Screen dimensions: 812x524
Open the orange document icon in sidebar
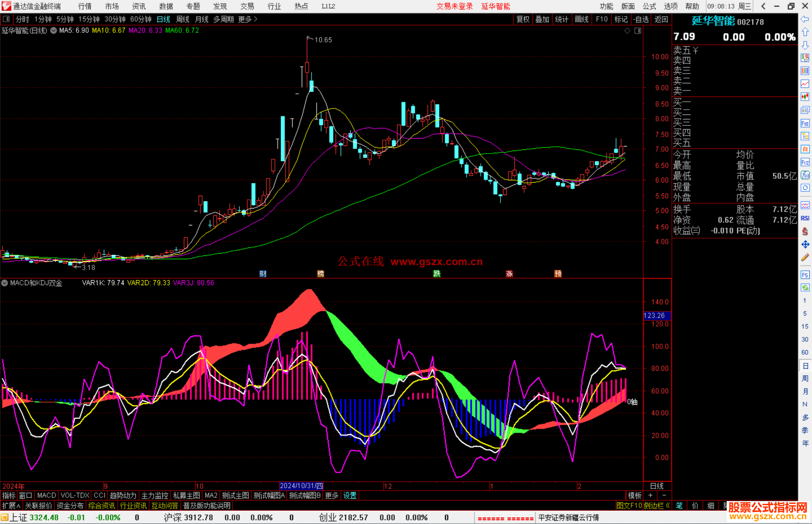point(805,149)
